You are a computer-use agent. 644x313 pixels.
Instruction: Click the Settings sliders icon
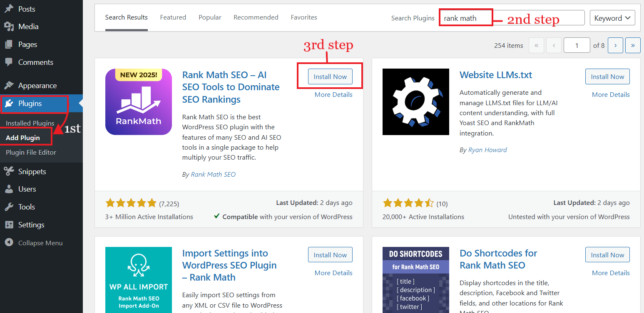pos(9,225)
